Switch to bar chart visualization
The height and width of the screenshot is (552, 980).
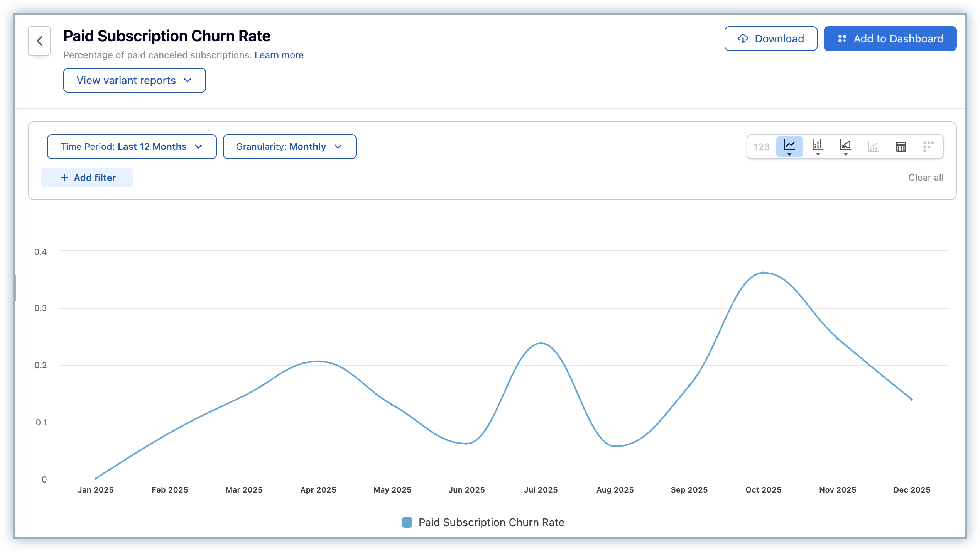point(817,146)
